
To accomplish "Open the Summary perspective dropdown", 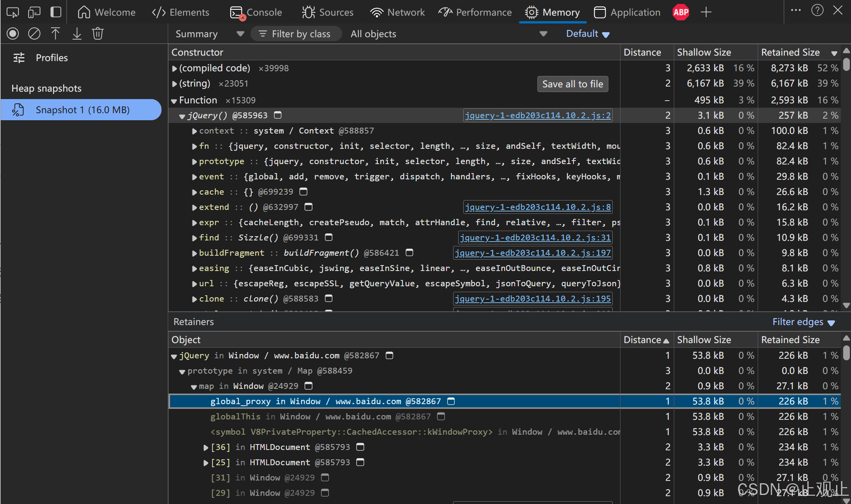I will click(210, 34).
